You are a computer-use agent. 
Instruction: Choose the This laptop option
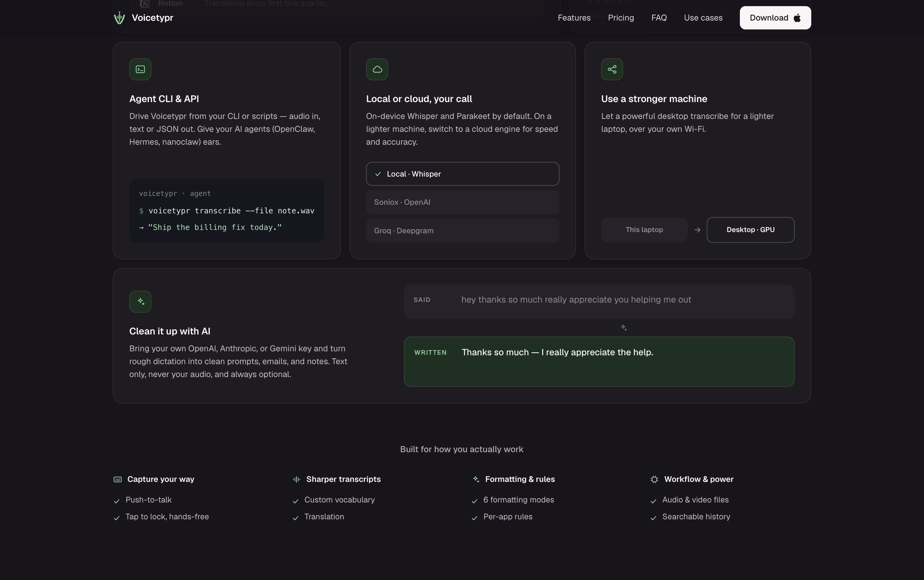[644, 230]
